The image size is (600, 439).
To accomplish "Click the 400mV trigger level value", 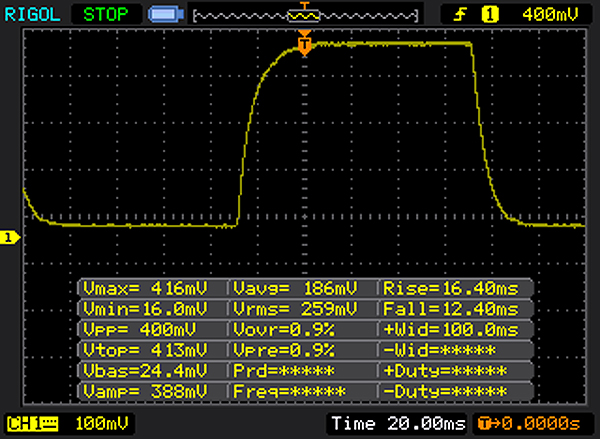I will click(x=550, y=15).
